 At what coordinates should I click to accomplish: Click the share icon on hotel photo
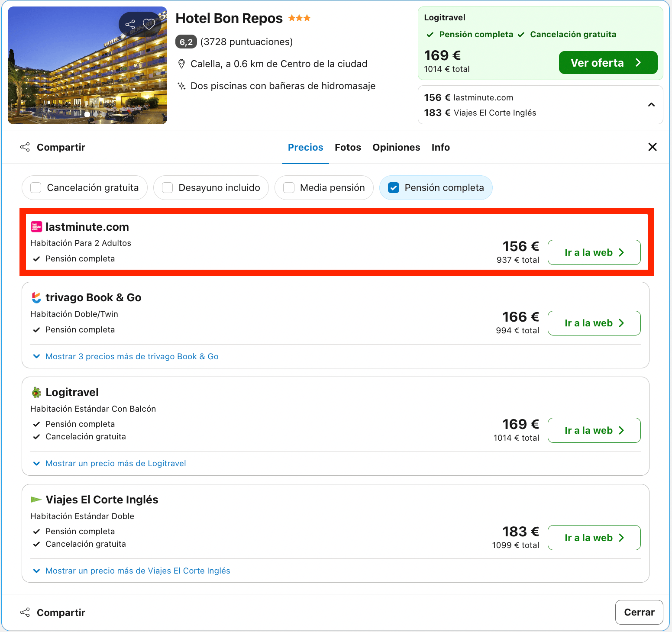pos(130,24)
